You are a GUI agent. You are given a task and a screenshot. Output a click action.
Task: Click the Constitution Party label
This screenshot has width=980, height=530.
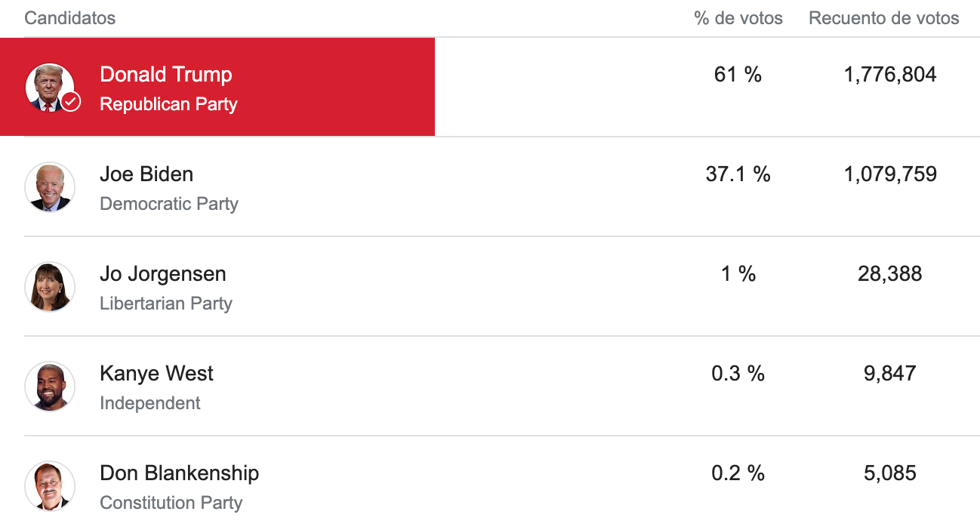[x=171, y=503]
